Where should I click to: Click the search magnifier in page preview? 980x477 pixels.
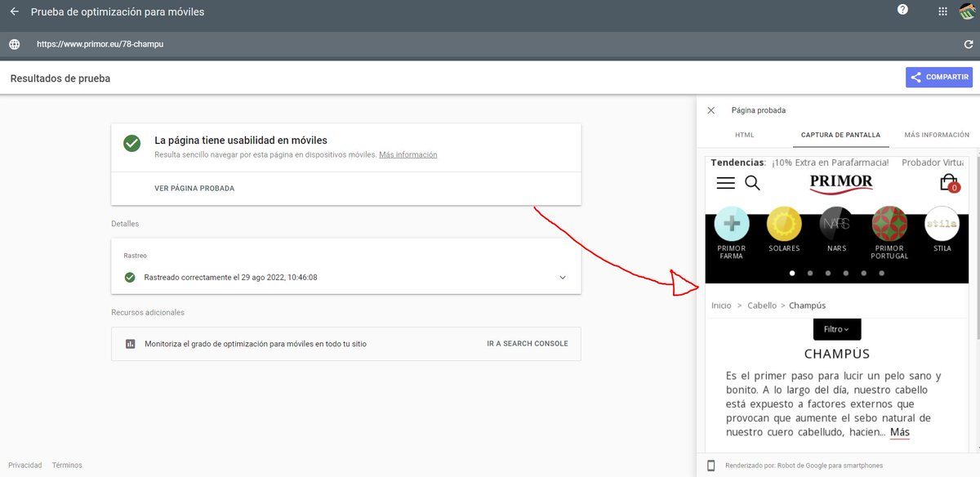point(752,183)
